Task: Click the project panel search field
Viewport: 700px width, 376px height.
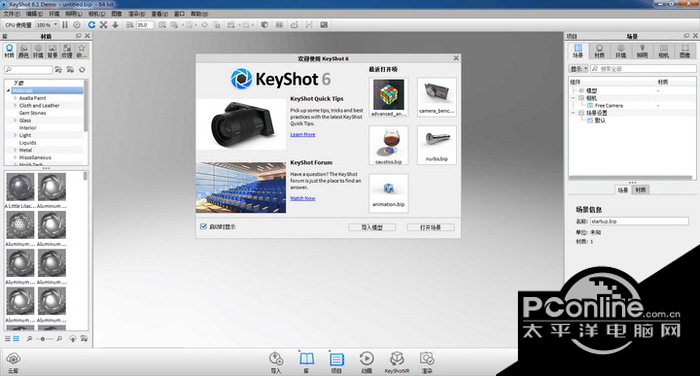Action: click(x=643, y=69)
